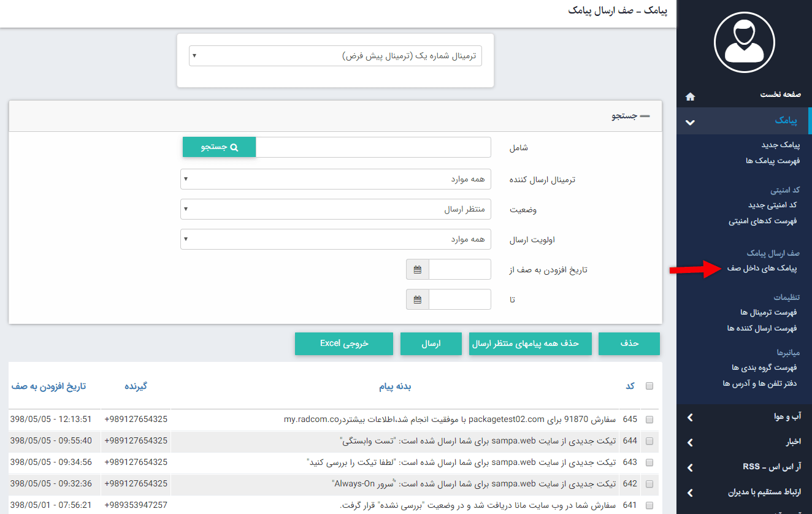
Task: Collapse the جستجو panel using minus icon
Action: click(645, 116)
